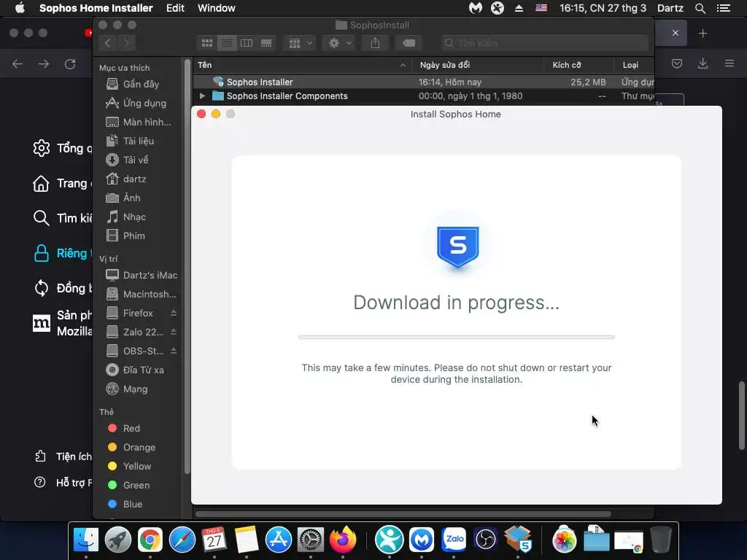
Task: Select gallery view in Finder toolbar
Action: coord(266,43)
